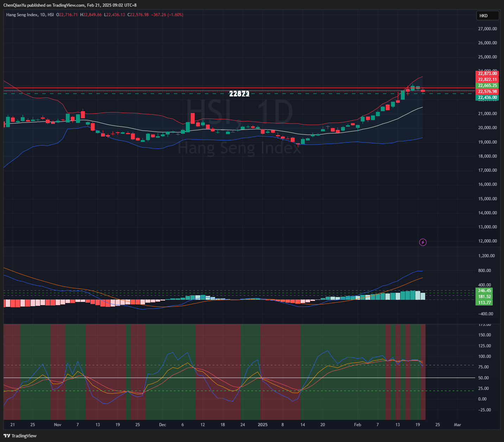504x442 pixels.
Task: Click the Dec label on the time axis
Action: click(162, 425)
